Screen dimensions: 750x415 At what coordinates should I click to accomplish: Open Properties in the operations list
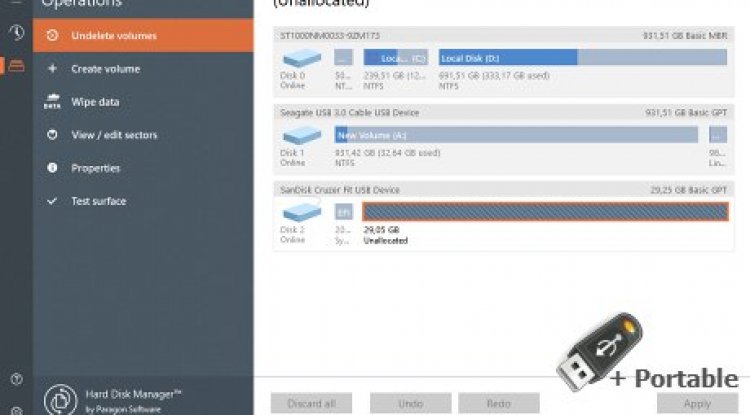click(x=143, y=168)
